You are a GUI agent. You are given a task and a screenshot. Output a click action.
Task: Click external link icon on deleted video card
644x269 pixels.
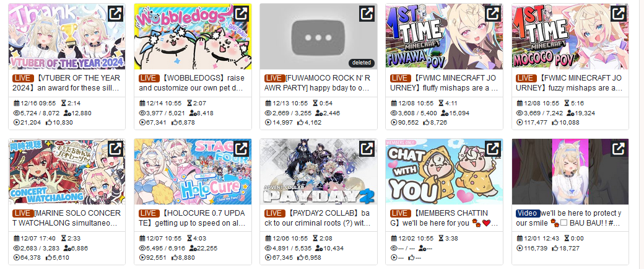pos(367,14)
